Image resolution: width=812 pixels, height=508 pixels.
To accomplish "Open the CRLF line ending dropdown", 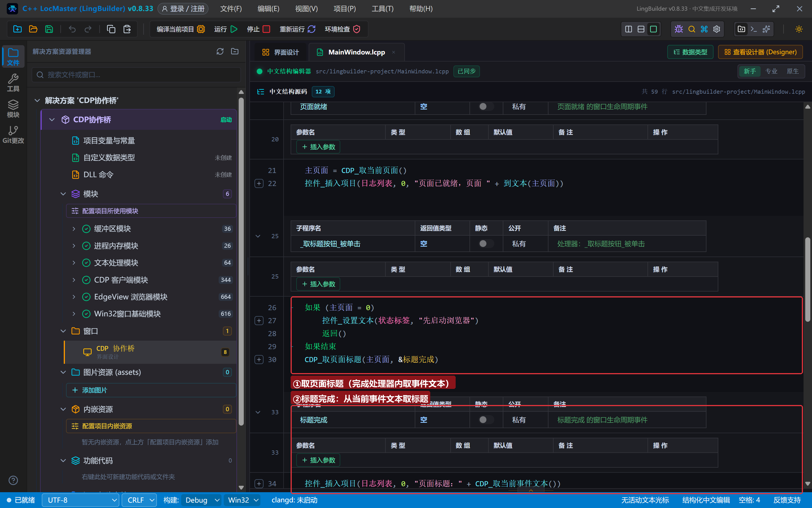I will 139,500.
